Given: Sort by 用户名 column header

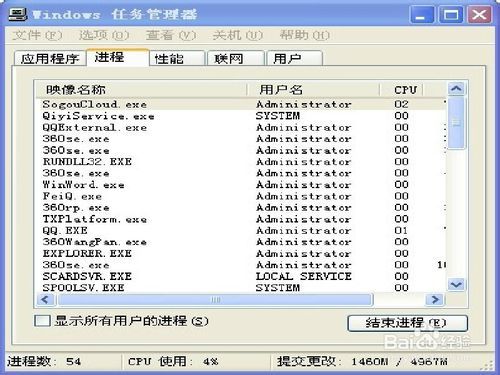Looking at the screenshot, I should click(313, 89).
